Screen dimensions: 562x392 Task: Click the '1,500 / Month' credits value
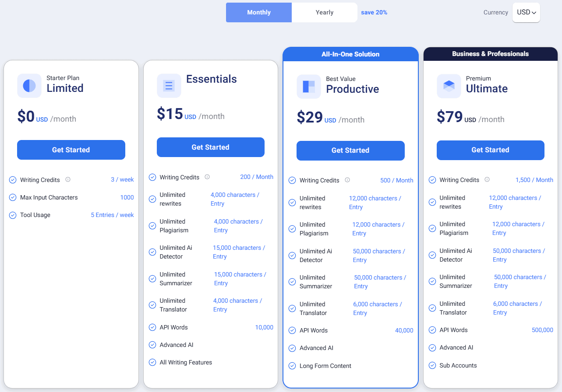(x=534, y=180)
